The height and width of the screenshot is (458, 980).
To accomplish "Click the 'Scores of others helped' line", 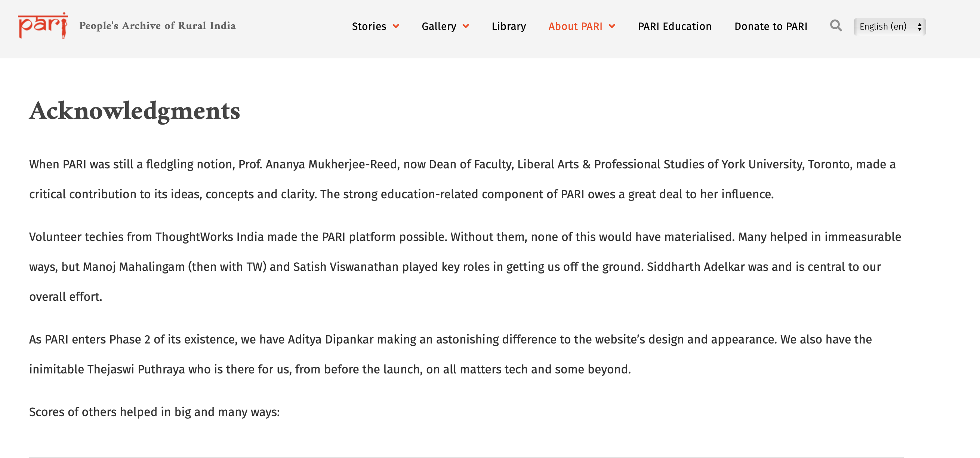I will pos(154,412).
